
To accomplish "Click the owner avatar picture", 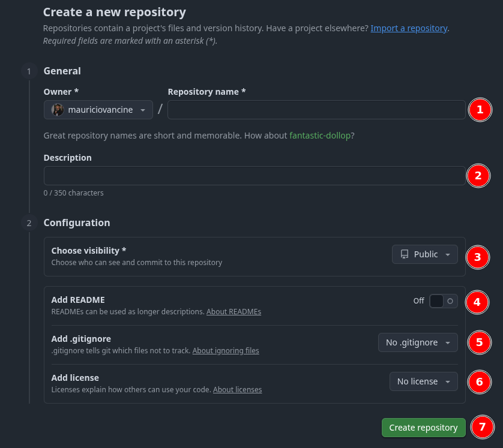I will coord(58,110).
